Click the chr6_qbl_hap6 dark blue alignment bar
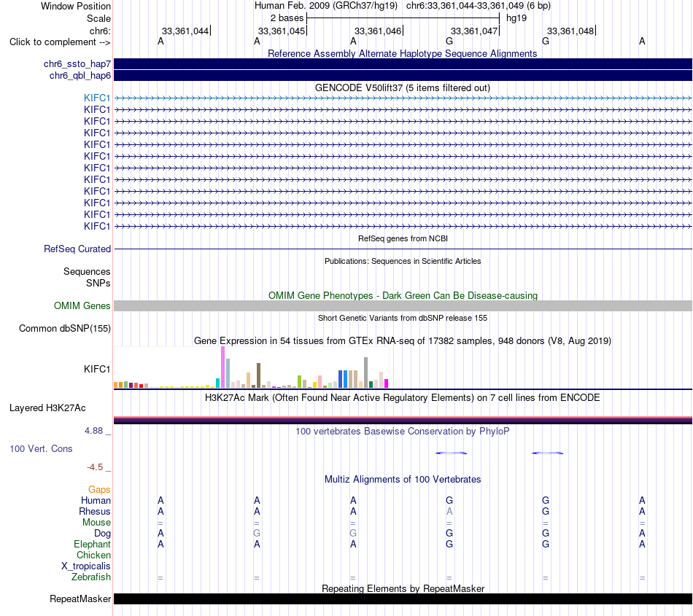The width and height of the screenshot is (693, 616). 403,76
